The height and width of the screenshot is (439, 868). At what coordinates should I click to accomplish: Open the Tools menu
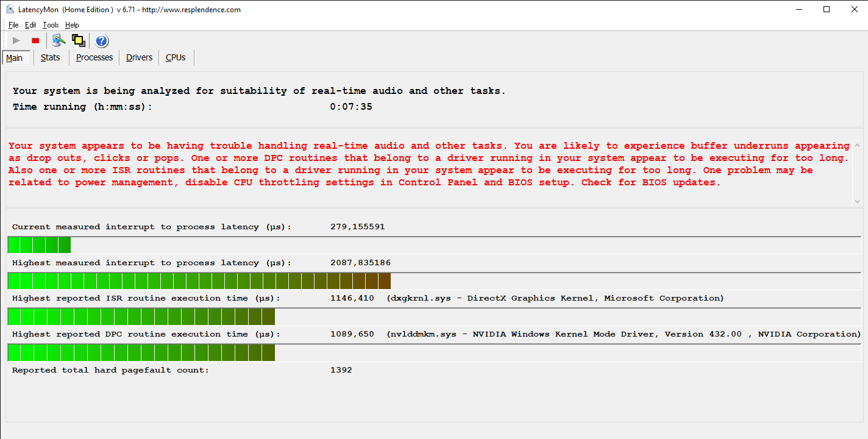(x=51, y=25)
